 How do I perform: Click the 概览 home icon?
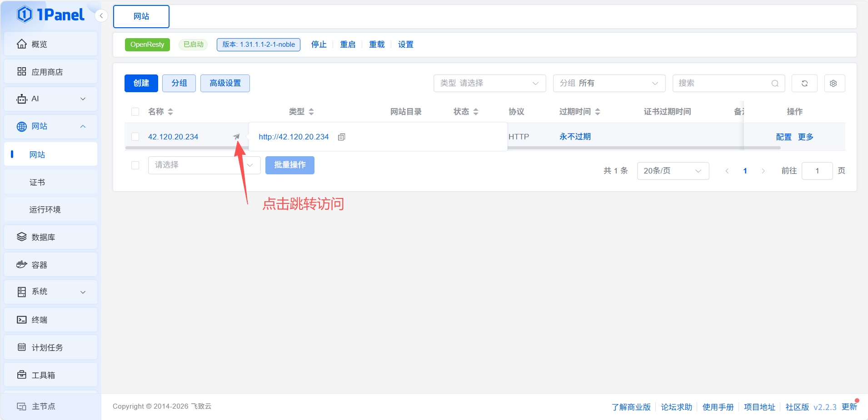[x=21, y=44]
